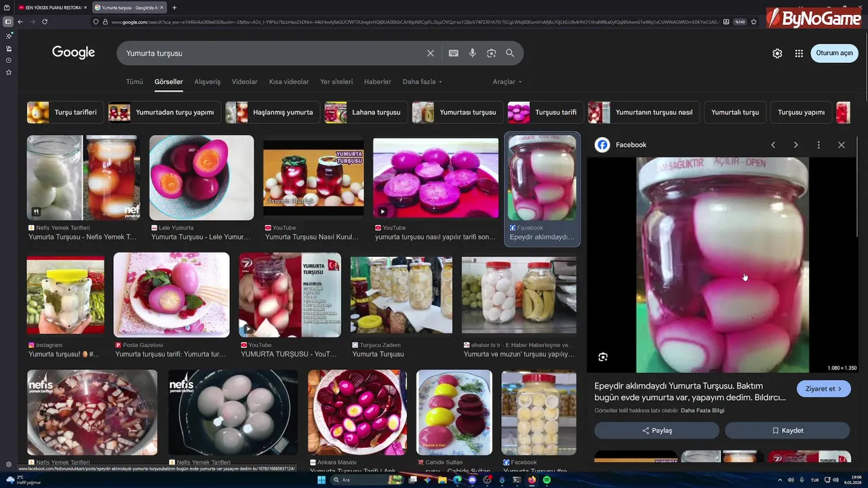Open Spotify from the taskbar
The height and width of the screenshot is (488, 868).
pyautogui.click(x=547, y=480)
